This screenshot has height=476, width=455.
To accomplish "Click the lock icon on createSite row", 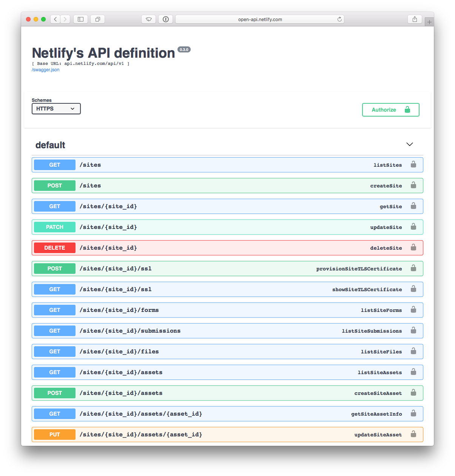I will (x=413, y=185).
